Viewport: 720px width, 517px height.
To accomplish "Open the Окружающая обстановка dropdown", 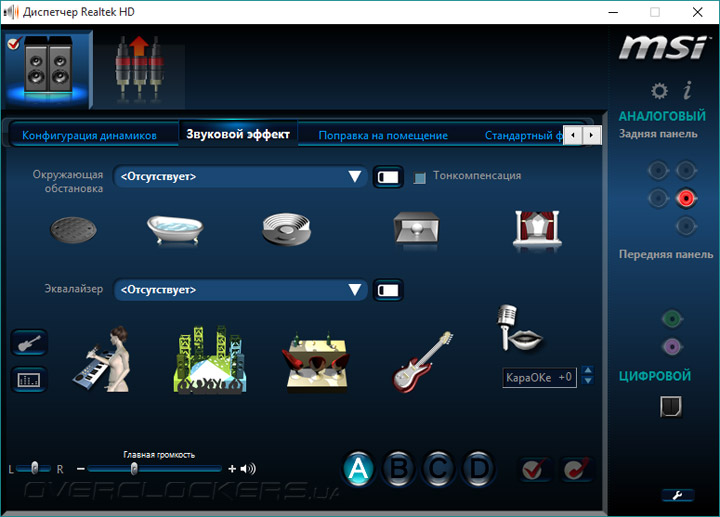I will click(x=240, y=176).
